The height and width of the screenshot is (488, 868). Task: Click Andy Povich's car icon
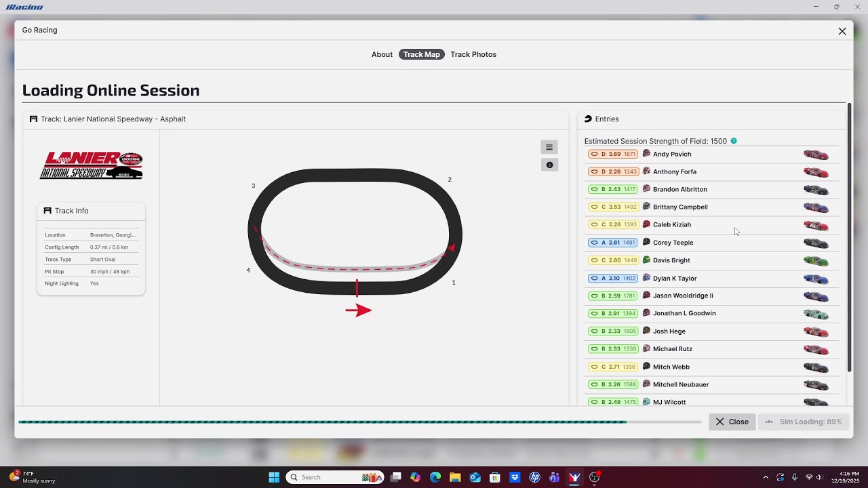tap(816, 155)
